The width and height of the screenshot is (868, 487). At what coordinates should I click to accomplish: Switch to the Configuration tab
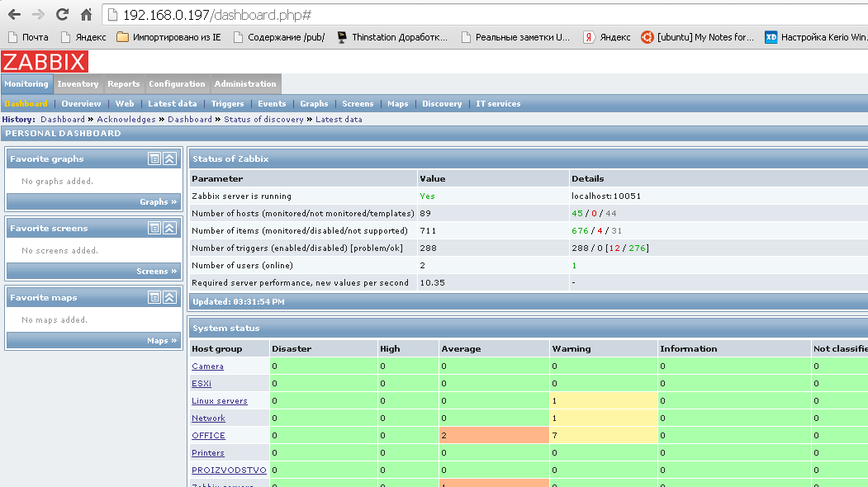click(177, 83)
